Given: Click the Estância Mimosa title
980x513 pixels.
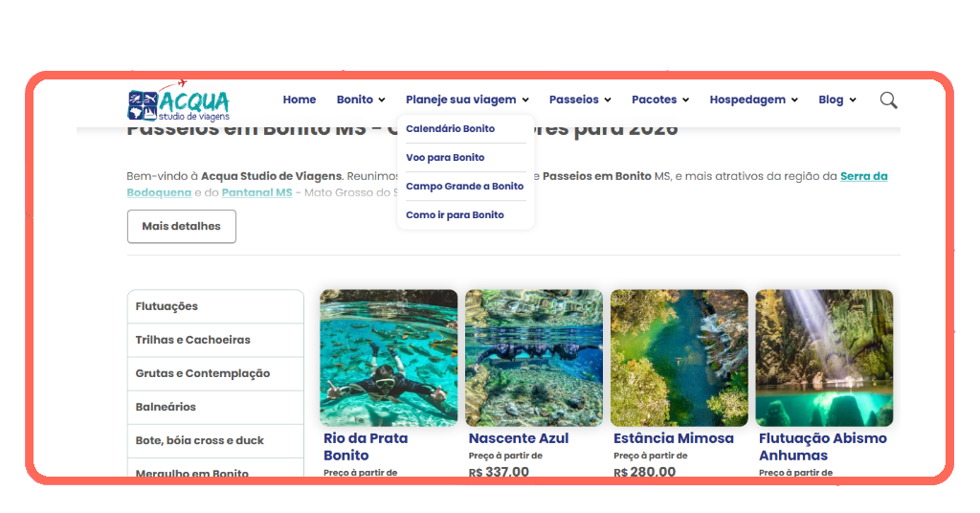Looking at the screenshot, I should [x=674, y=438].
